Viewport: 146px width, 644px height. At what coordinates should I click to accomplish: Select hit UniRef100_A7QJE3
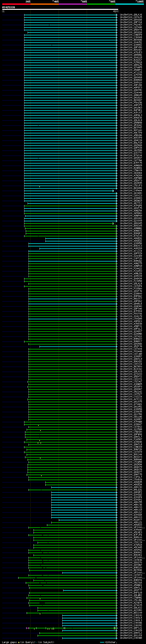[131, 53]
